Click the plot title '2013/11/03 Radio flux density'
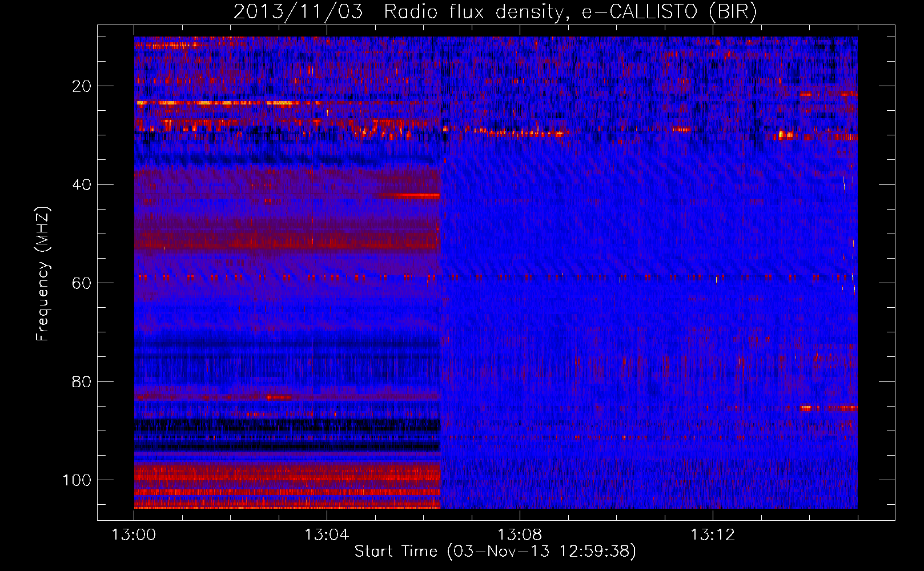The height and width of the screenshot is (571, 924). coord(495,11)
